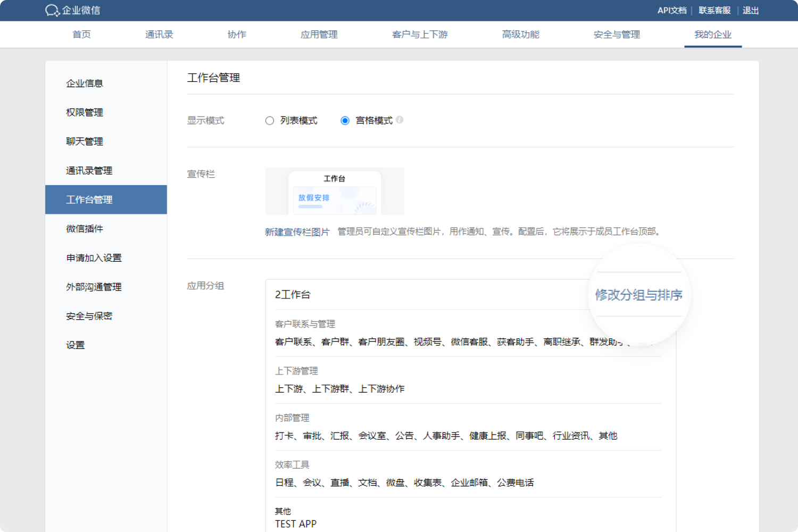
Task: Click 退出 to log out
Action: point(750,10)
